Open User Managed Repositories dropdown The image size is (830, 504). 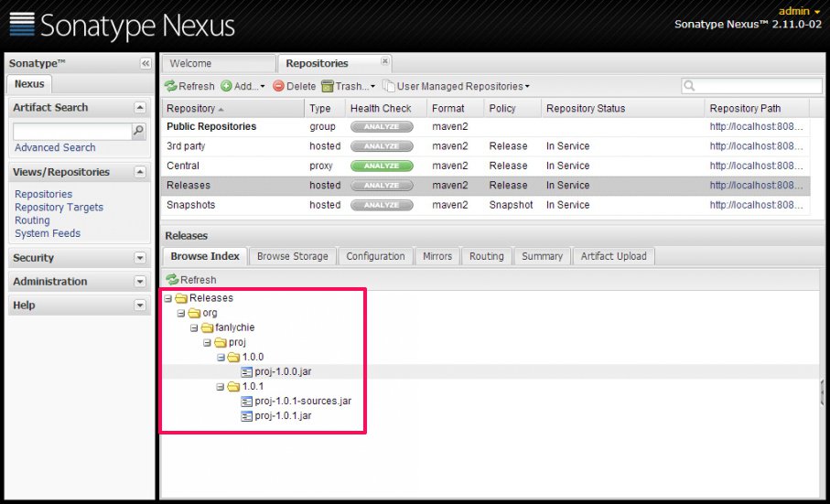tap(527, 86)
